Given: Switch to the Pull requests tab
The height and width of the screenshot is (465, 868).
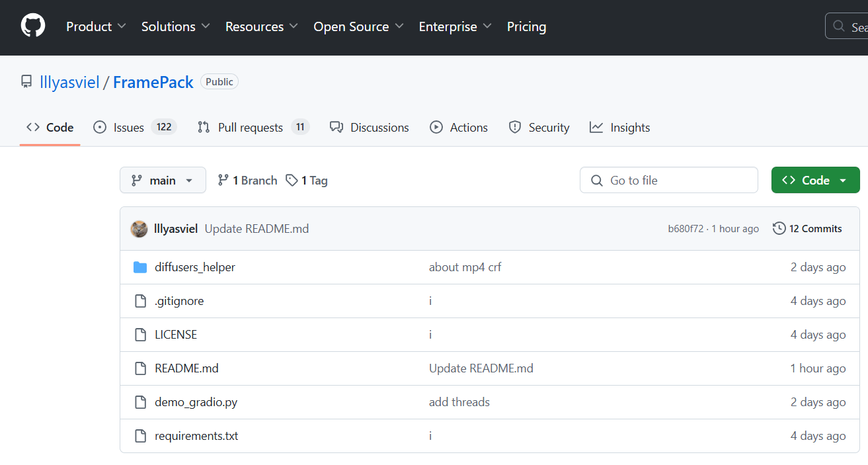Looking at the screenshot, I should (253, 128).
